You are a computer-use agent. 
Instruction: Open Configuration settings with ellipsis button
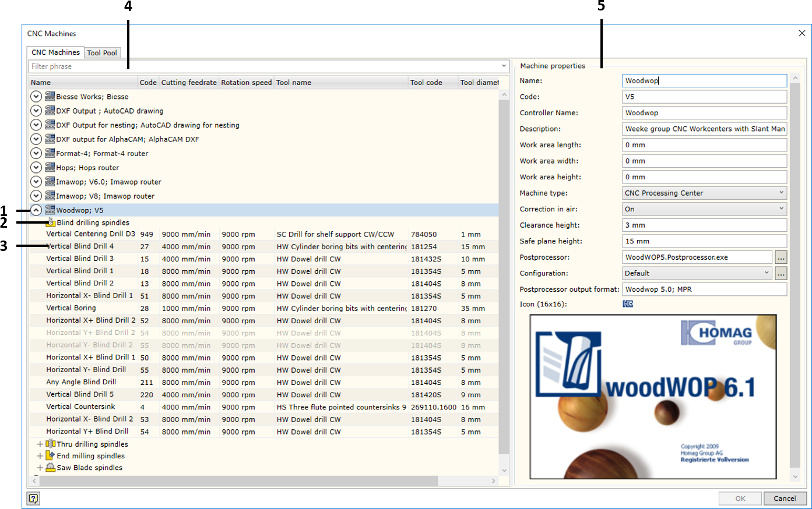(x=781, y=273)
